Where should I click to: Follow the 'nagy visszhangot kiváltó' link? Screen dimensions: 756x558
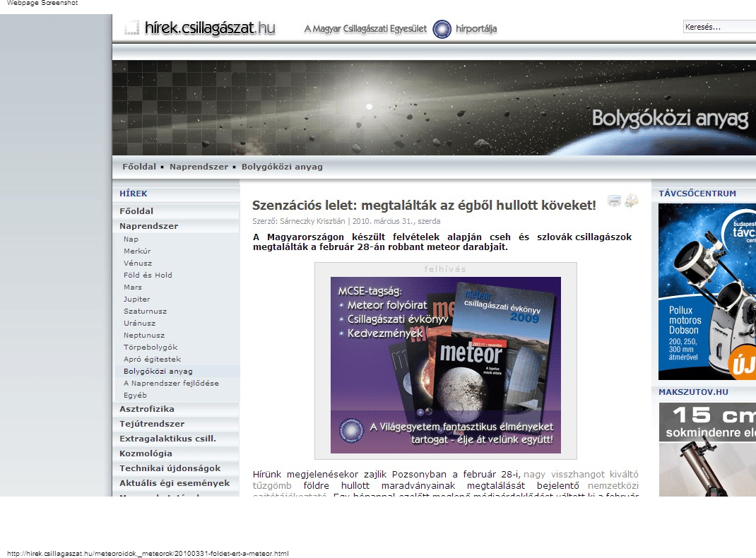(x=581, y=475)
